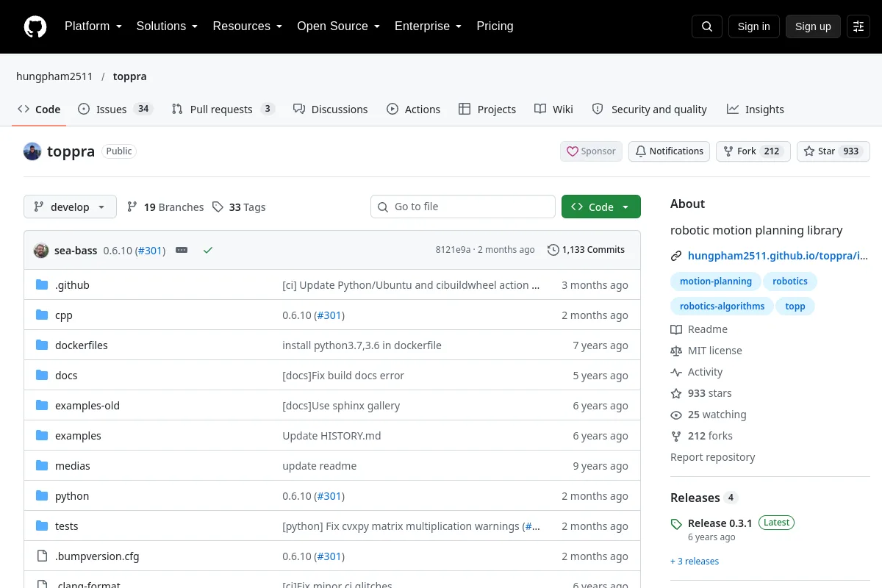
Task: Open the 25 watching link
Action: pyautogui.click(x=709, y=415)
